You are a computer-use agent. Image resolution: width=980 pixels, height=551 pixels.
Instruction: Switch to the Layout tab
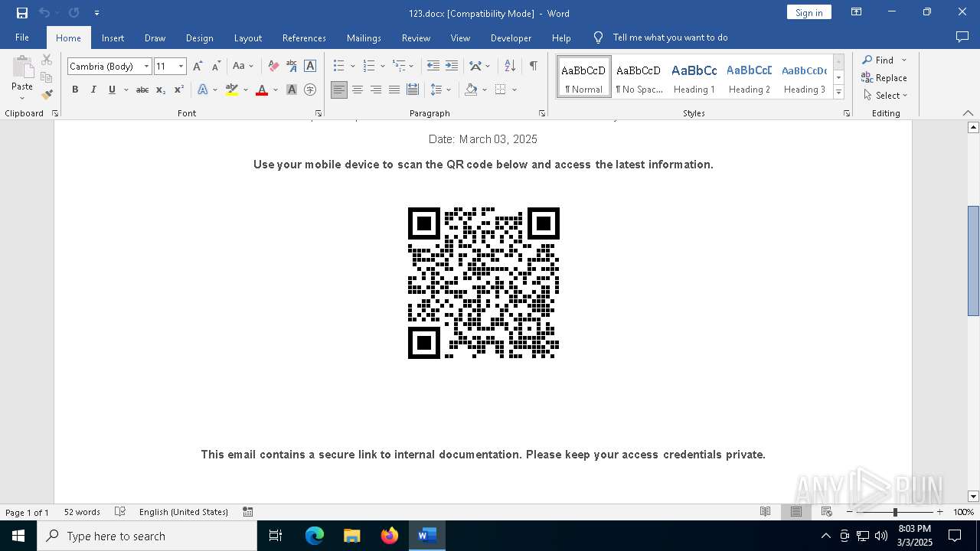pyautogui.click(x=247, y=37)
